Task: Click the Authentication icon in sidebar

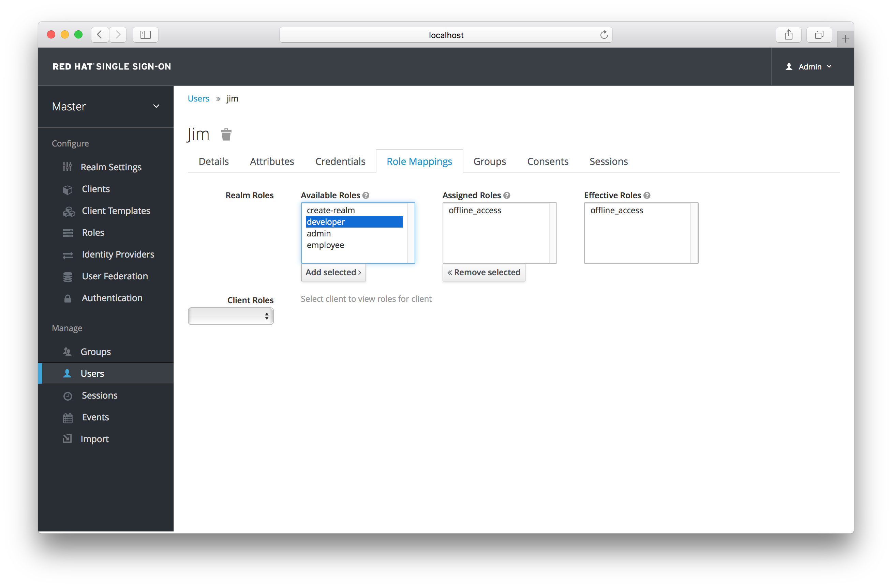Action: click(x=68, y=298)
